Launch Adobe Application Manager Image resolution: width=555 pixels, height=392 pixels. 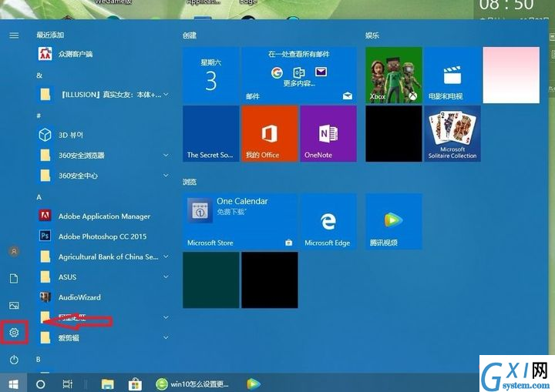coord(103,216)
